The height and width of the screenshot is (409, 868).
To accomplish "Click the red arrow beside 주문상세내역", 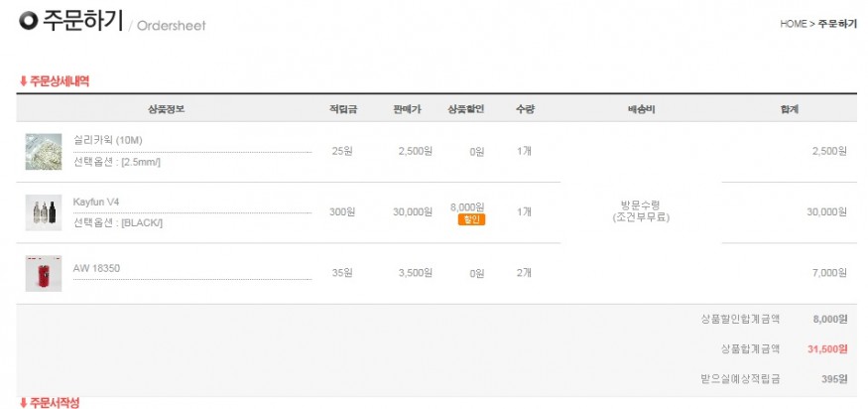I will click(x=23, y=81).
